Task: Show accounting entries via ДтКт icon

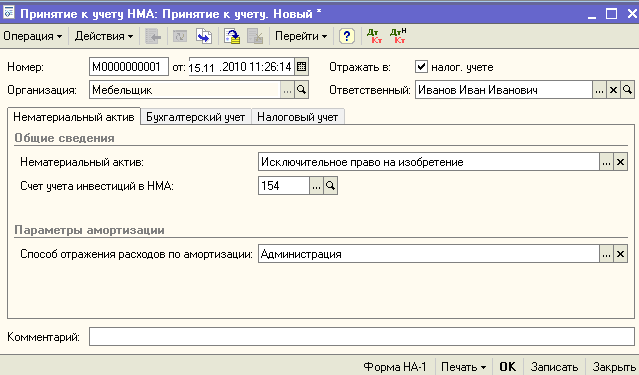Action: coord(375,36)
